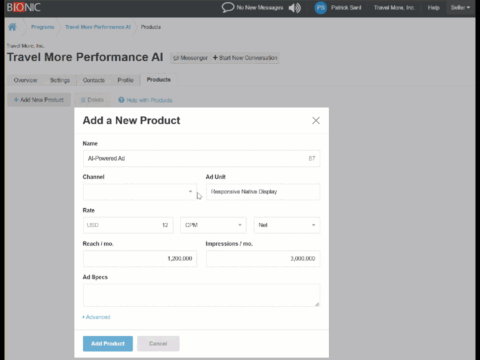Click the speaker sound icon
The height and width of the screenshot is (360, 480).
295,8
